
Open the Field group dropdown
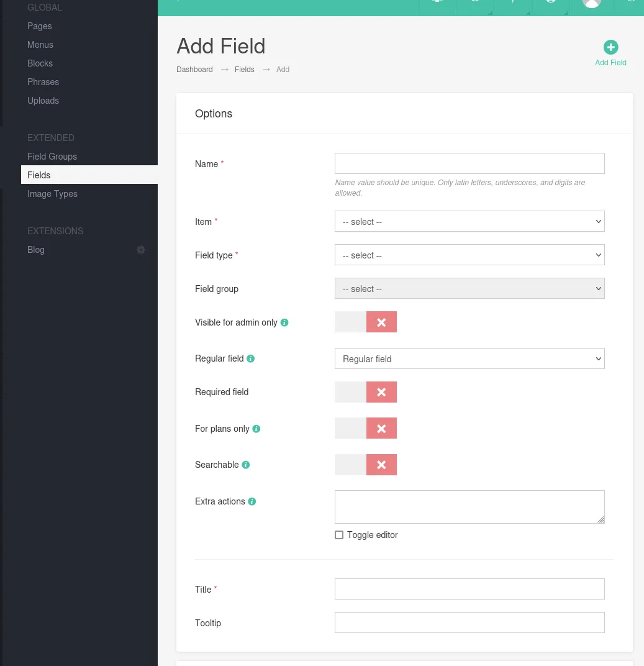469,288
